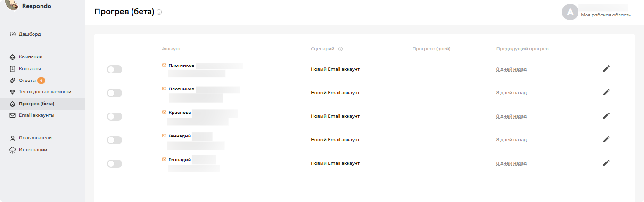The image size is (644, 202).
Task: Turn on warm-up for last Геннадий account
Action: click(114, 164)
